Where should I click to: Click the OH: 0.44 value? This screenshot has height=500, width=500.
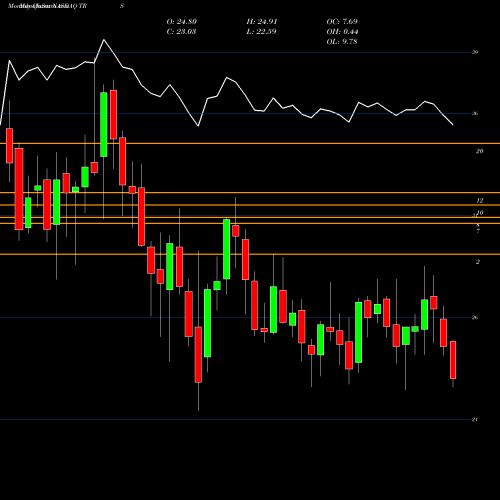(x=342, y=32)
